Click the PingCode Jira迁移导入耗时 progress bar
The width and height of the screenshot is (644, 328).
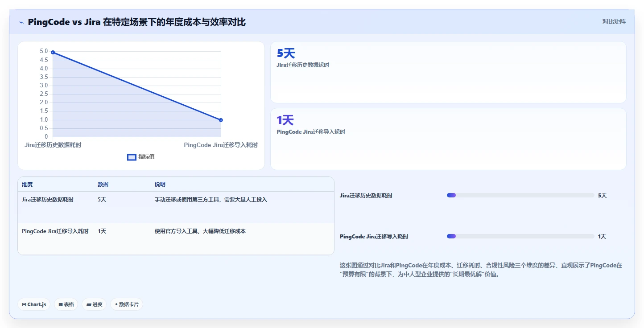520,236
